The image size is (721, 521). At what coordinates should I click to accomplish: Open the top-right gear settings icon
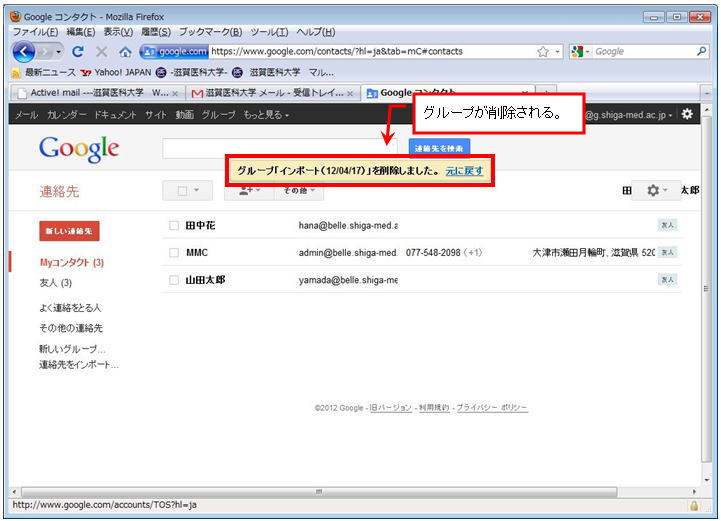click(687, 114)
